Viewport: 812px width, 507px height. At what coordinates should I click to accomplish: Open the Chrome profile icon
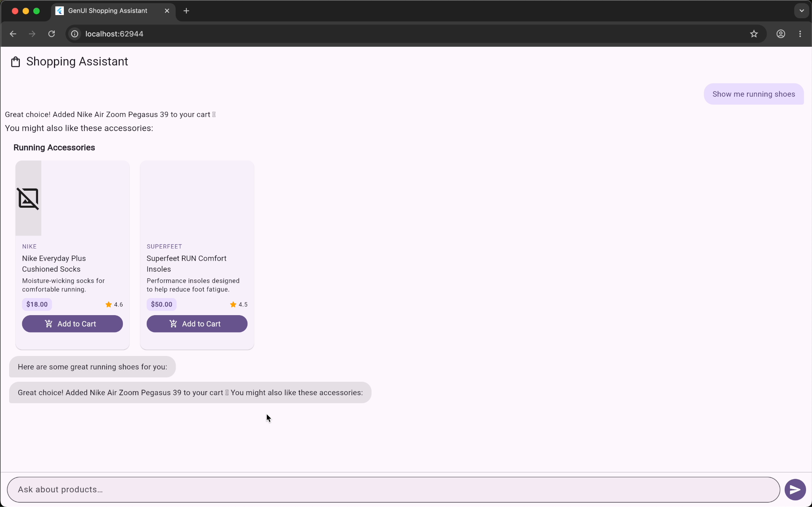(x=781, y=34)
